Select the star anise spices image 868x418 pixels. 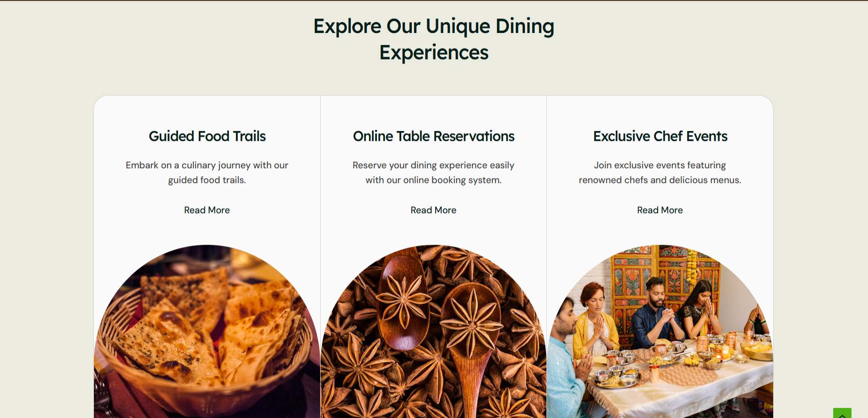[433, 331]
